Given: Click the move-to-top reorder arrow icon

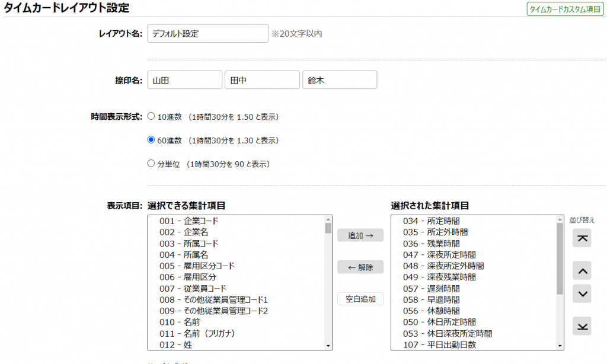Looking at the screenshot, I should pyautogui.click(x=582, y=238).
